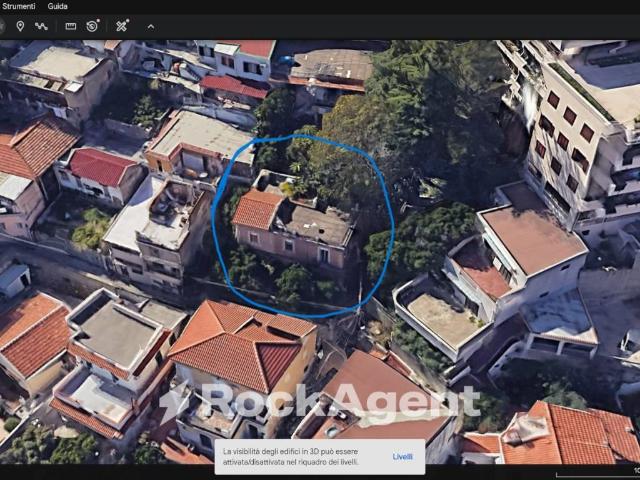Open the Guida menu
This screenshot has width=640, height=480.
click(58, 6)
